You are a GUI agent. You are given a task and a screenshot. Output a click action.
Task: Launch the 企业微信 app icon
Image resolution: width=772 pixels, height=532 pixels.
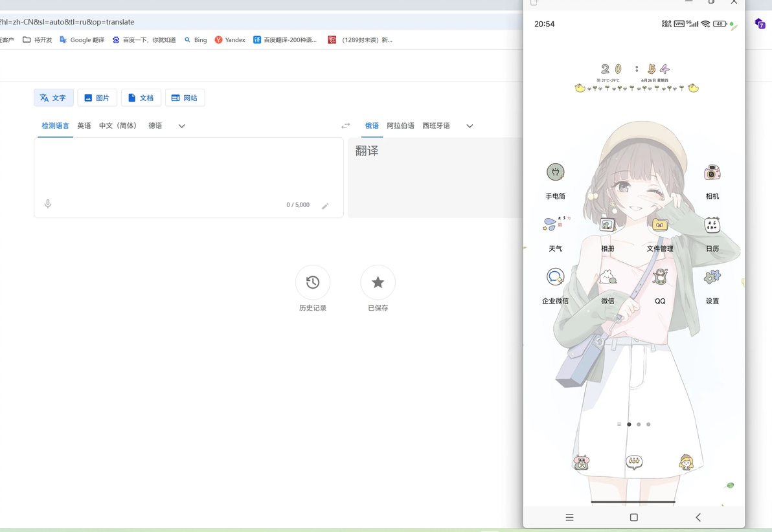coord(556,276)
